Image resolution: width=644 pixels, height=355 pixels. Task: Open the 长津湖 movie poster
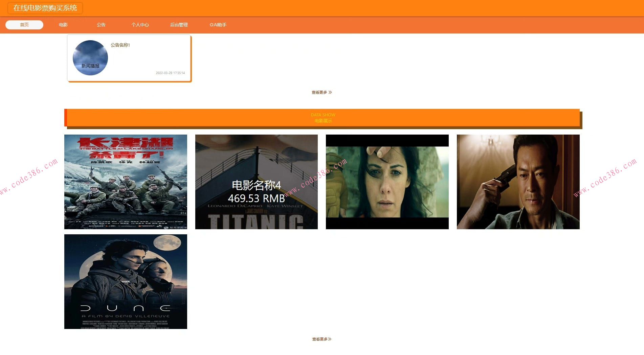click(x=126, y=182)
